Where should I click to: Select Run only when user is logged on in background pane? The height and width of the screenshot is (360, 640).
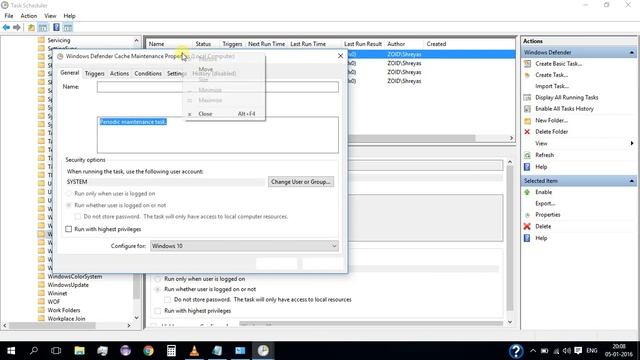coord(158,279)
